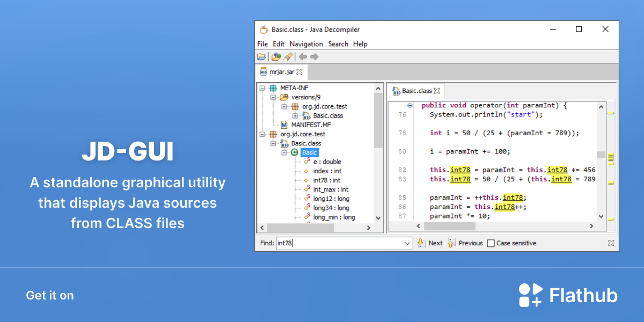Image resolution: width=644 pixels, height=322 pixels.
Task: Click the Open Type toolbar icon
Action: click(276, 57)
